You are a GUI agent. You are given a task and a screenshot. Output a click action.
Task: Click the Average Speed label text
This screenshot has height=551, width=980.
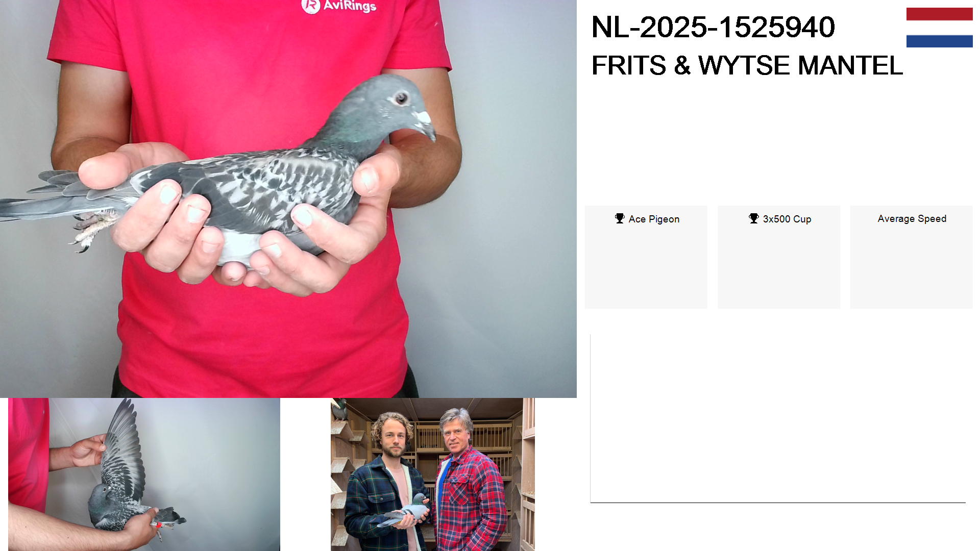point(912,218)
